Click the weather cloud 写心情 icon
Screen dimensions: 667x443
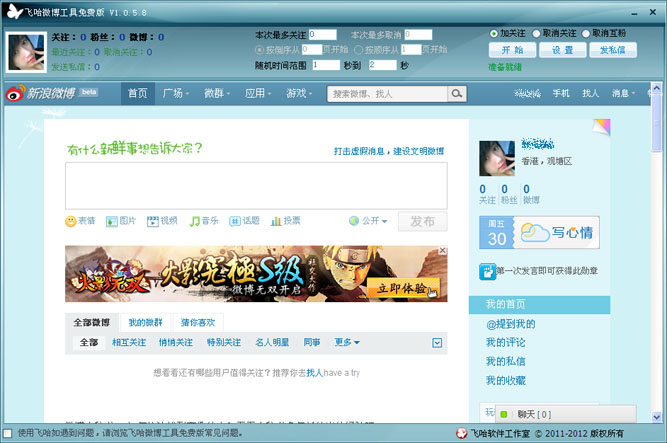535,232
